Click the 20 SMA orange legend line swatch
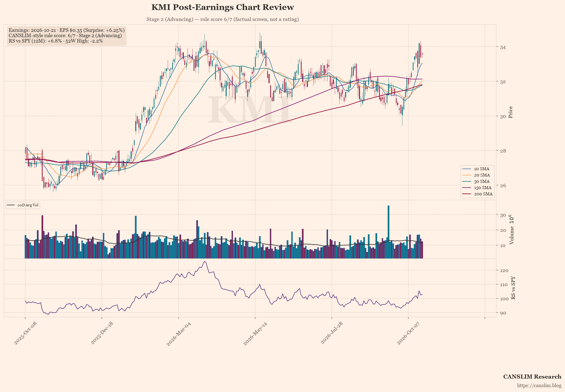 [467, 175]
